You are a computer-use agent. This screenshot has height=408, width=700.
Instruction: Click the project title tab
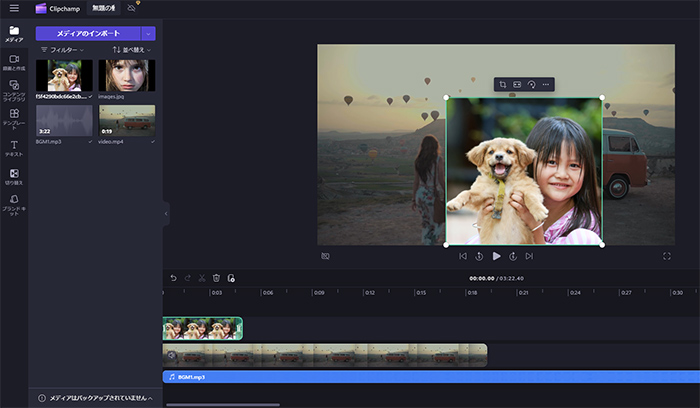[103, 8]
